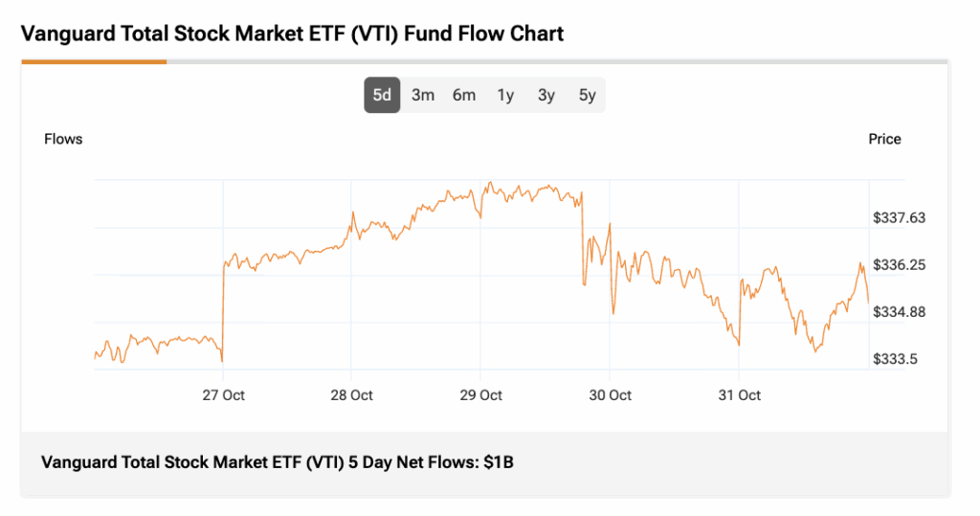Select the 5d time range button

tap(382, 95)
